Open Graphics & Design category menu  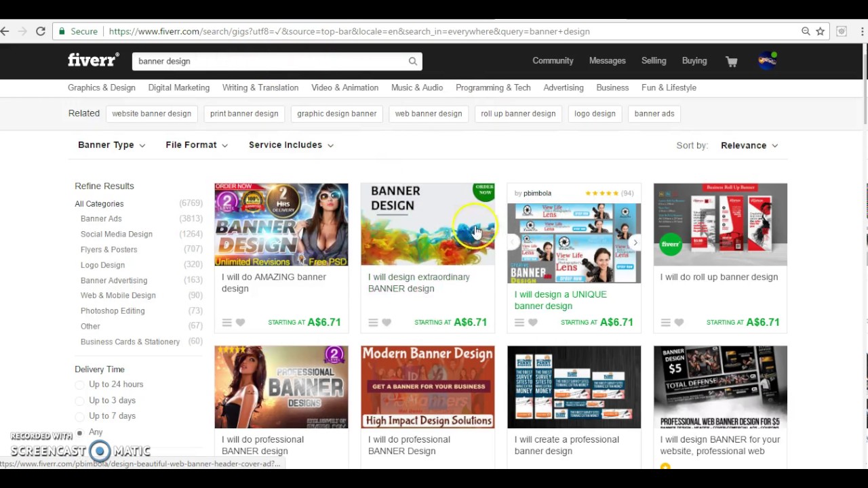(x=102, y=87)
